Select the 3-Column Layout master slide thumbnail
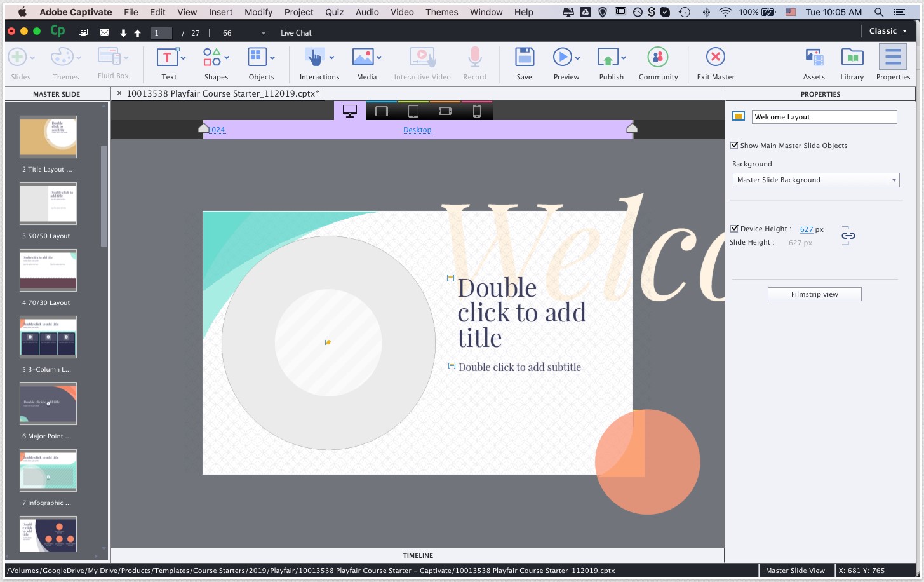 point(48,337)
